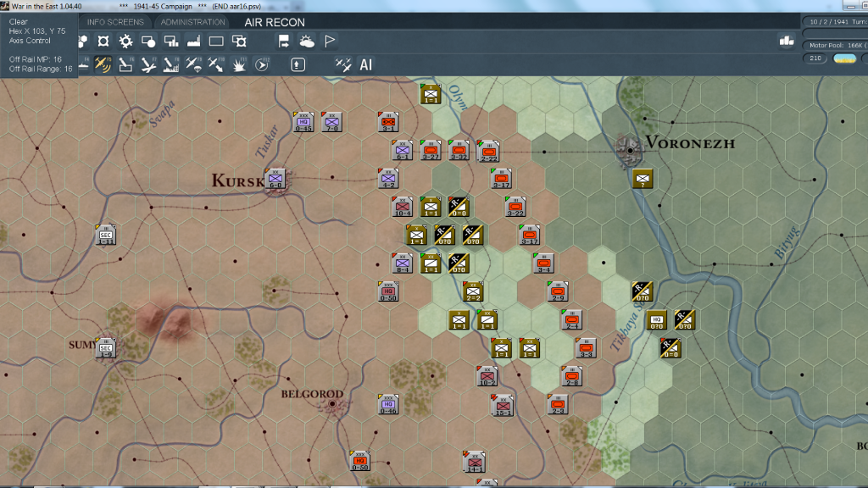The width and height of the screenshot is (868, 488).
Task: Select the explosion attack mode (F11) icon
Action: [x=239, y=64]
